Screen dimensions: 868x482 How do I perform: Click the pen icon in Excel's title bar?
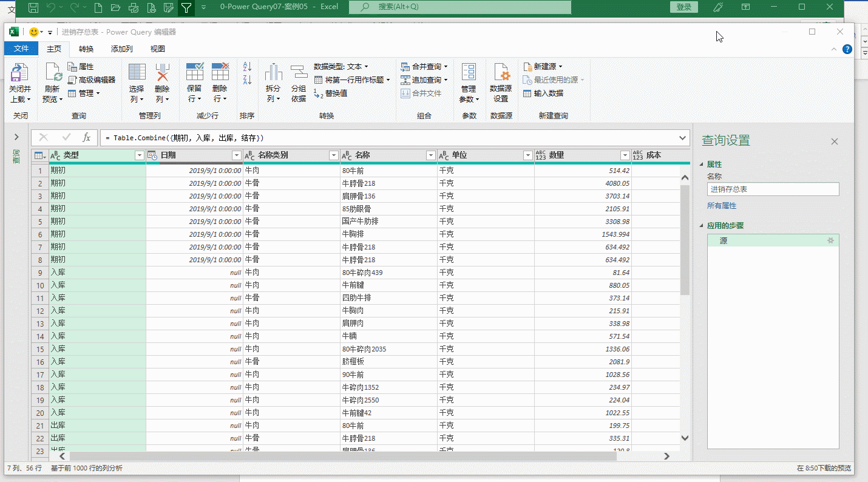(x=719, y=7)
